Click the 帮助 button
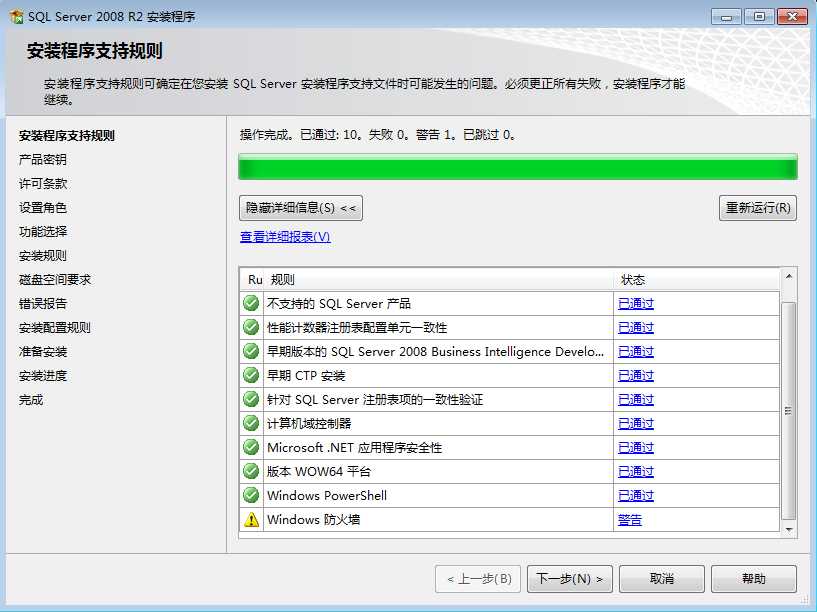817x612 pixels. click(x=753, y=579)
